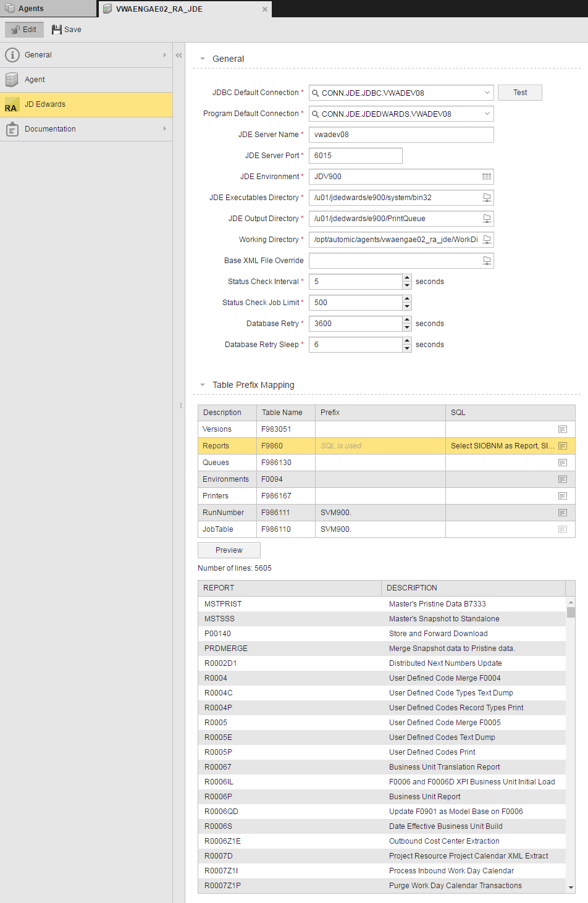Click the REPORT column header
Screen dimensions: 588x903
pyautogui.click(x=290, y=588)
